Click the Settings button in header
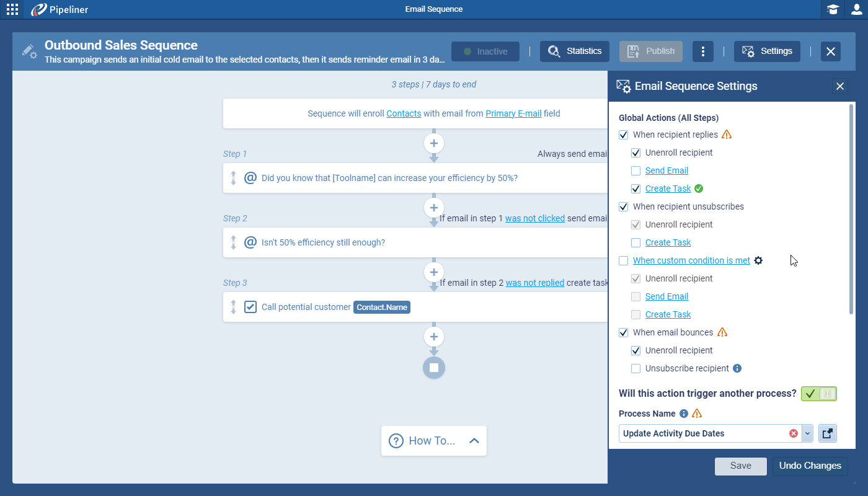This screenshot has height=496, width=868. click(767, 51)
